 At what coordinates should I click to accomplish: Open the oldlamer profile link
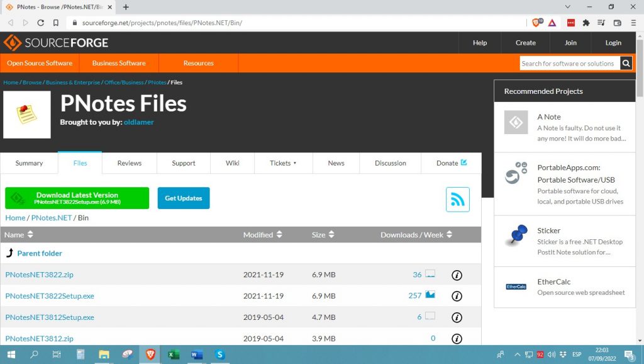[138, 122]
